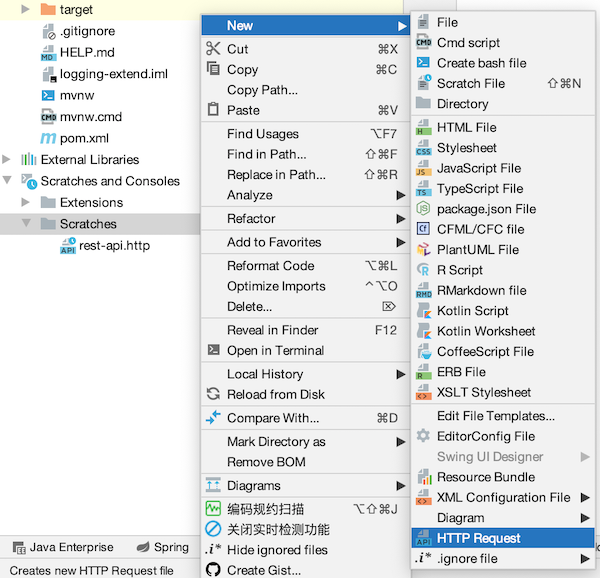
Task: Select rest-api.http scratch file
Action: (x=114, y=245)
